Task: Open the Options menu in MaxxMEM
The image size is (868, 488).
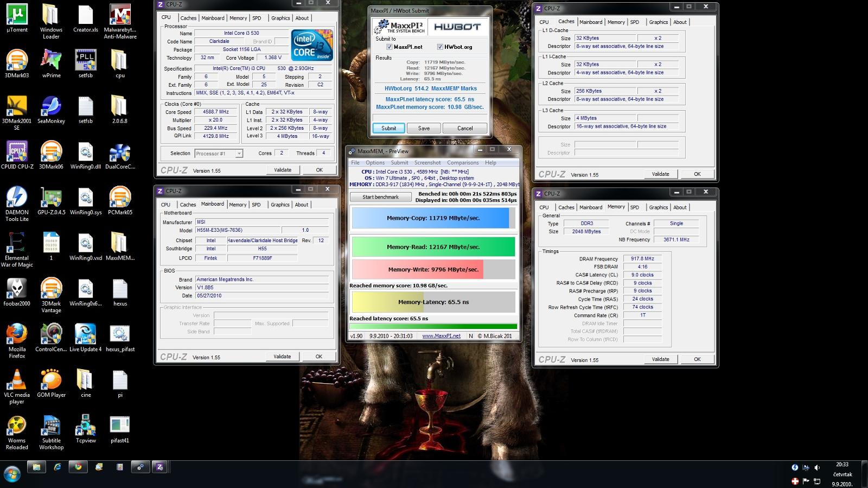Action: pyautogui.click(x=375, y=163)
